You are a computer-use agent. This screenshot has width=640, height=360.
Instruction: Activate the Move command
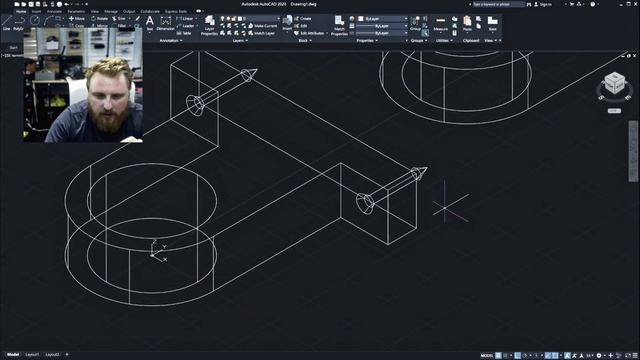[77, 18]
